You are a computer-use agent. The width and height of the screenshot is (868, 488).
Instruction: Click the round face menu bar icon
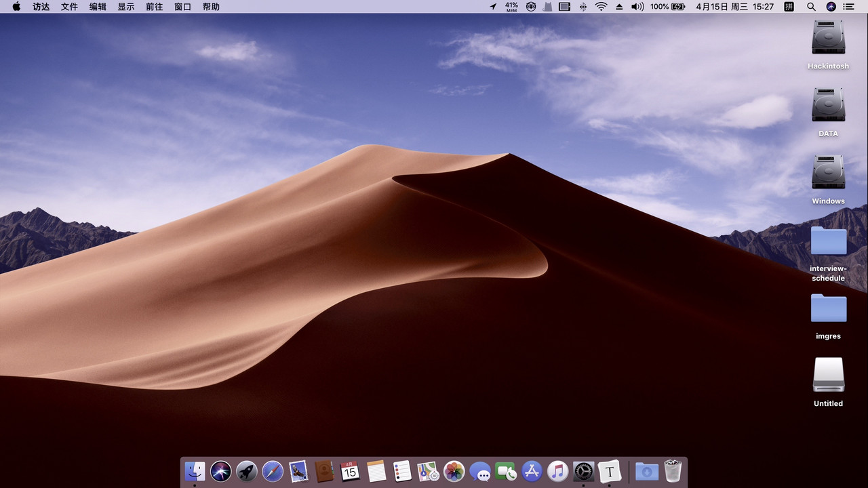click(x=531, y=7)
